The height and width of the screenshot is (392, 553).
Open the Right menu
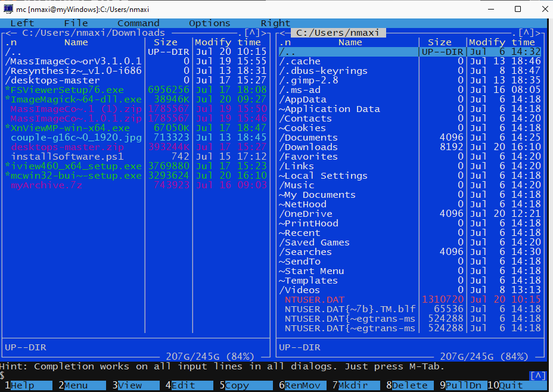tap(275, 23)
